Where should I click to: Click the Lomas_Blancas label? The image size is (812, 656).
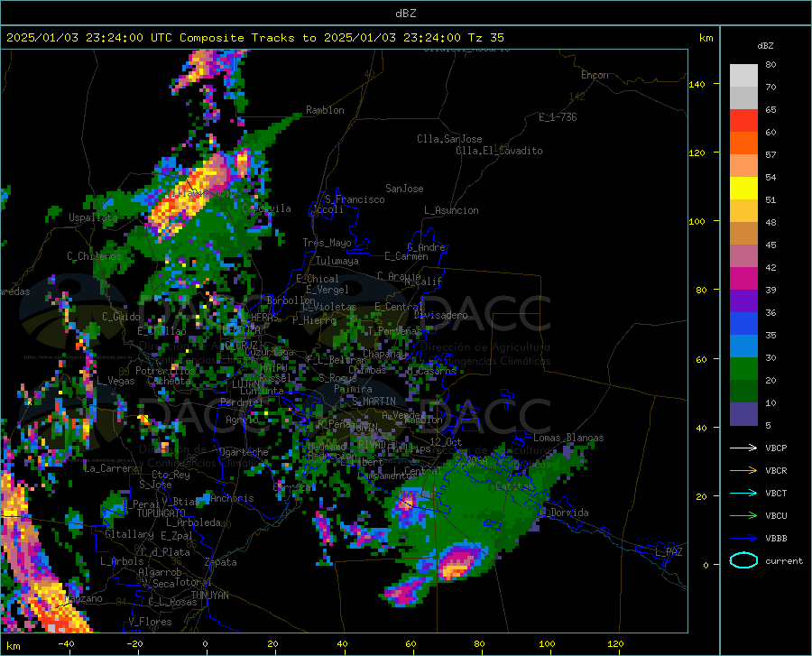568,438
